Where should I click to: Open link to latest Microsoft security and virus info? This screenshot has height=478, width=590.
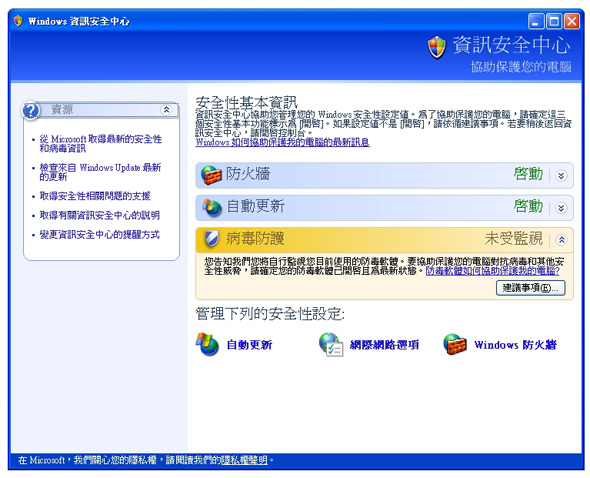[x=100, y=144]
